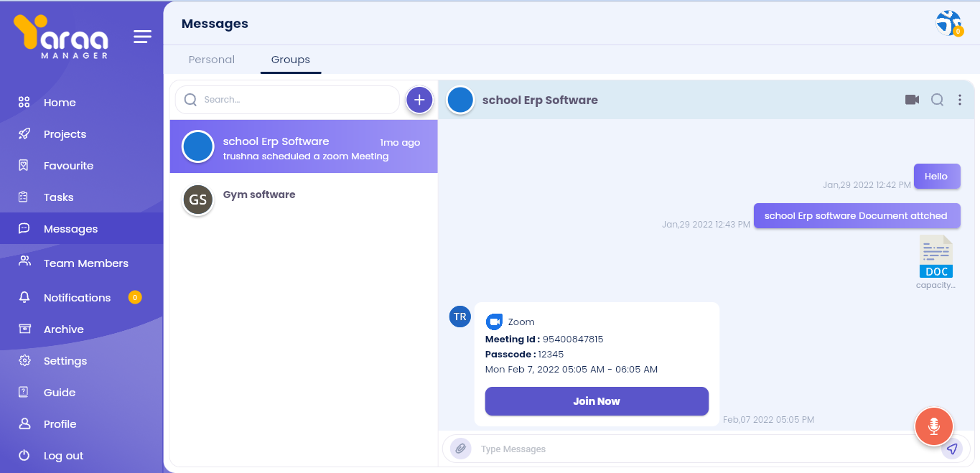Select the Groups tab
The height and width of the screenshot is (473, 980).
click(x=290, y=60)
